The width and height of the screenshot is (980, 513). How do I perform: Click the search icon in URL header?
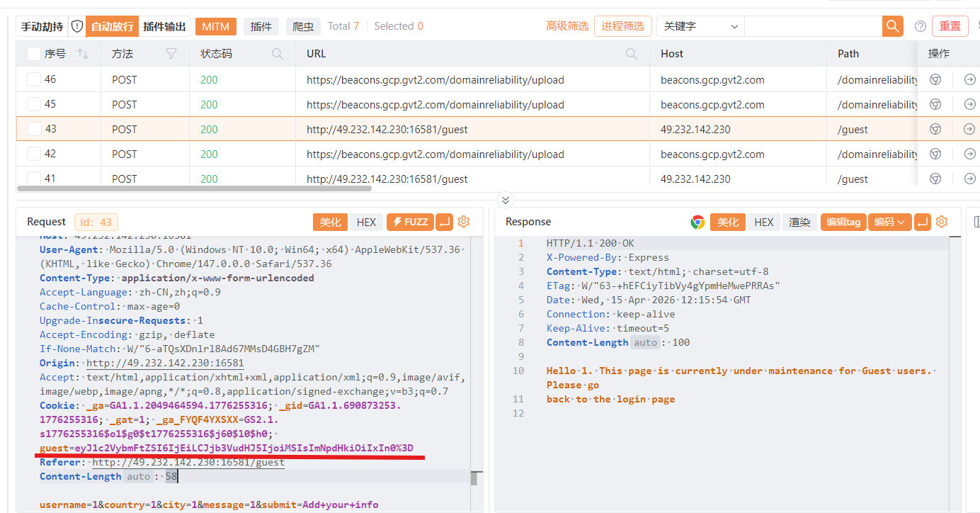(632, 54)
